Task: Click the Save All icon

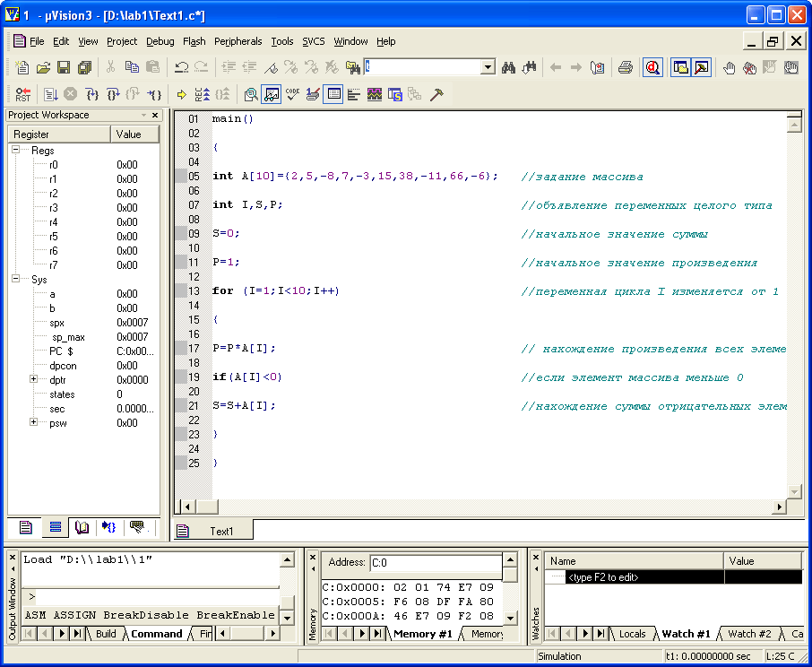Action: coord(84,67)
